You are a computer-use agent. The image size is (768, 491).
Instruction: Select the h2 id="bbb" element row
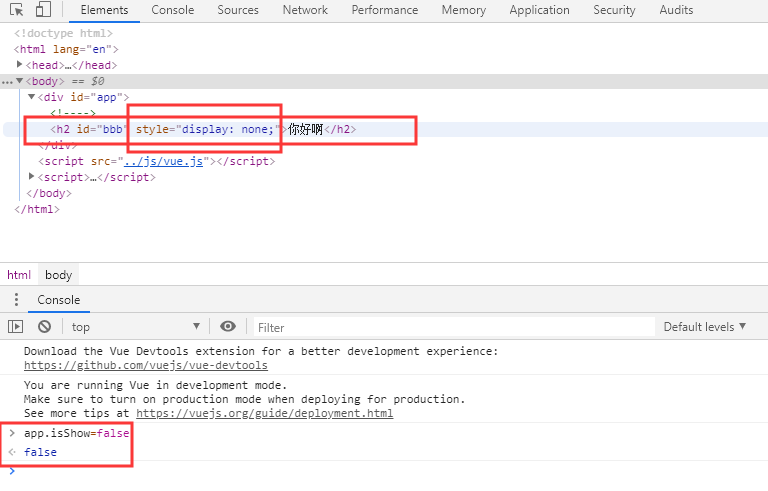[x=384, y=129]
